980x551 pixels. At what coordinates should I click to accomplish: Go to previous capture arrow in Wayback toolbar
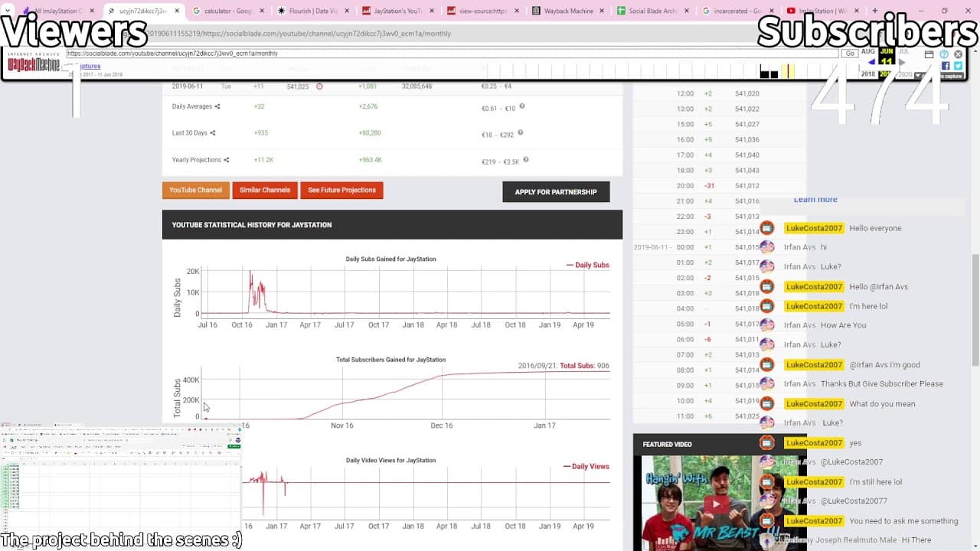coord(871,63)
